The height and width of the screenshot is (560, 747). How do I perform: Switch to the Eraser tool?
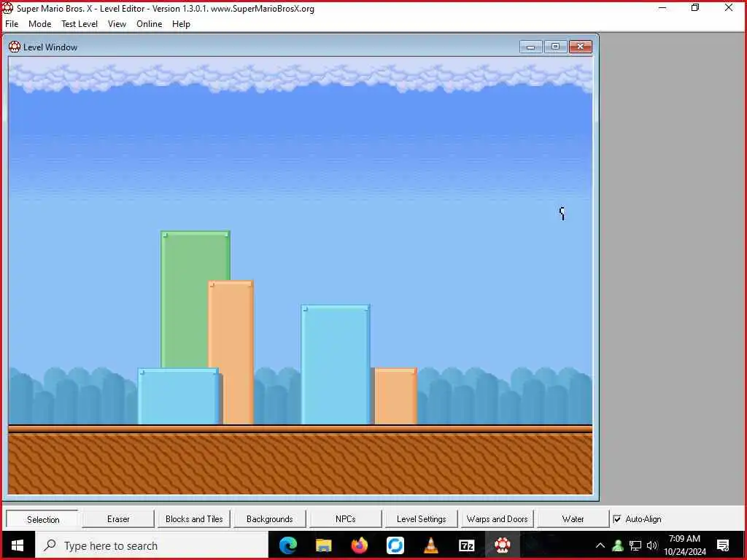[x=118, y=519]
